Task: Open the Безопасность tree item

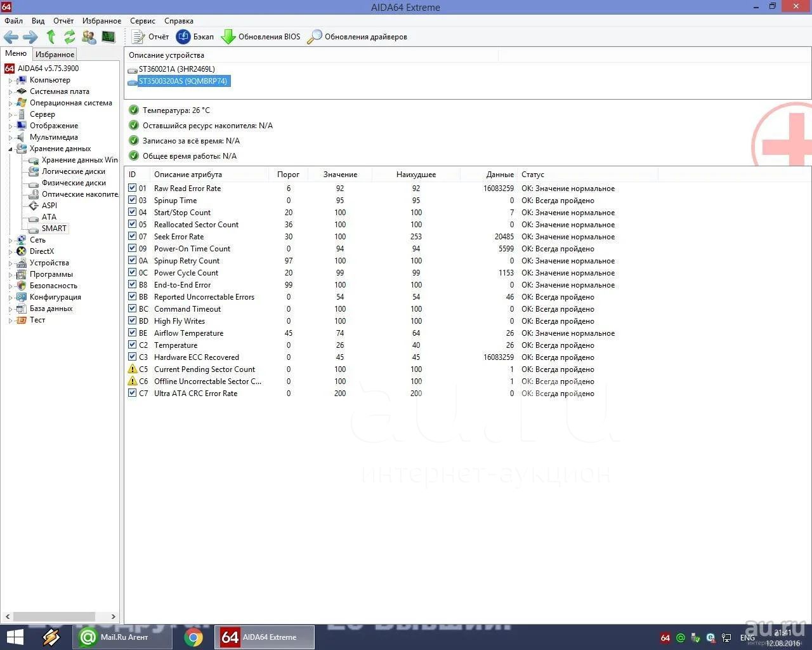Action: (47, 286)
